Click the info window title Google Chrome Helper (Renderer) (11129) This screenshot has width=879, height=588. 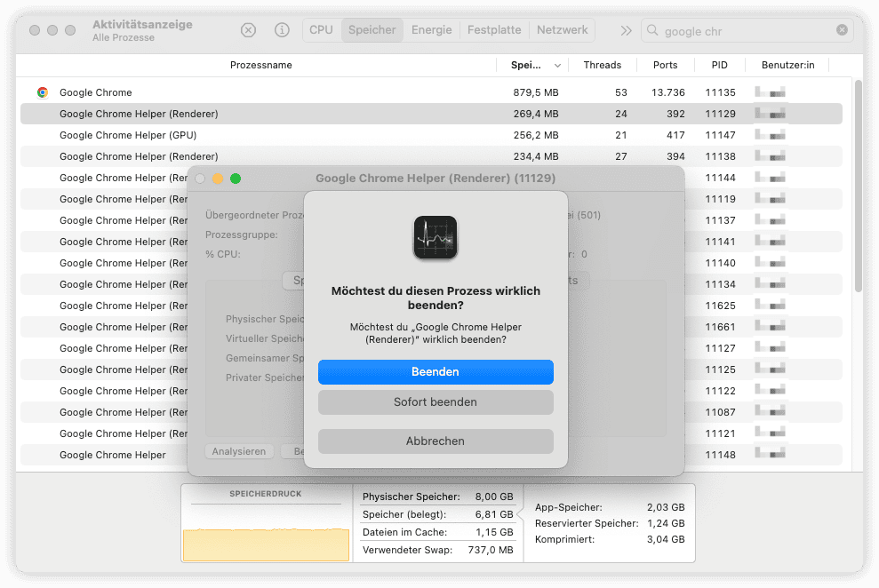click(436, 178)
